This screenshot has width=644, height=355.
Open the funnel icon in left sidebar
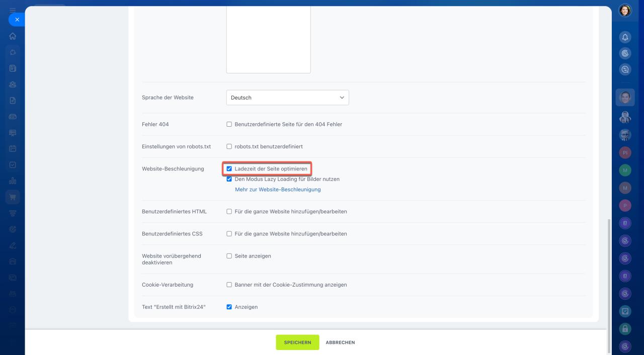(13, 213)
